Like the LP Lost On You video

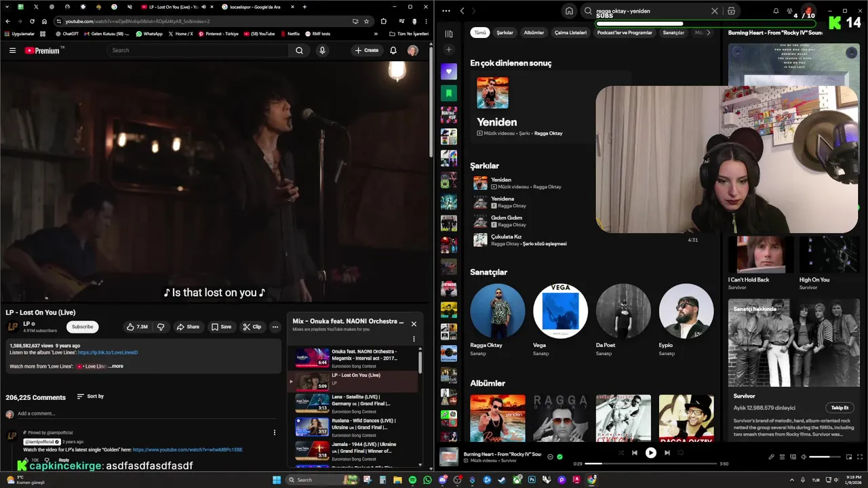pyautogui.click(x=137, y=327)
